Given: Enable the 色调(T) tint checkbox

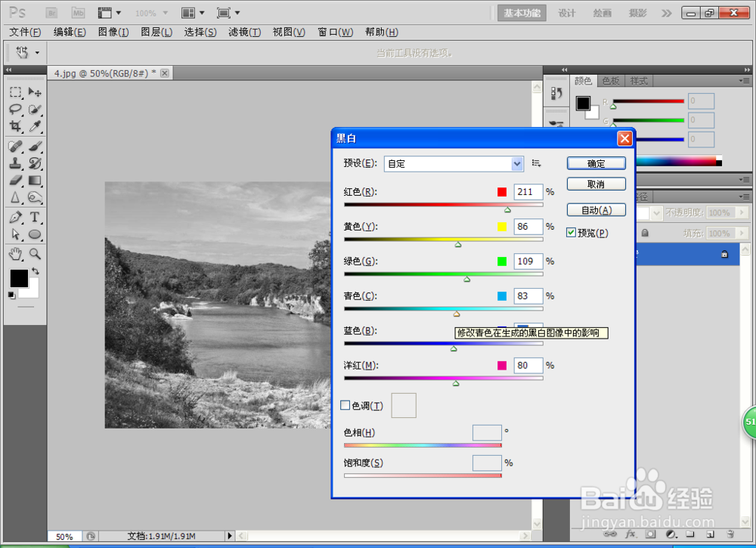Looking at the screenshot, I should point(345,405).
